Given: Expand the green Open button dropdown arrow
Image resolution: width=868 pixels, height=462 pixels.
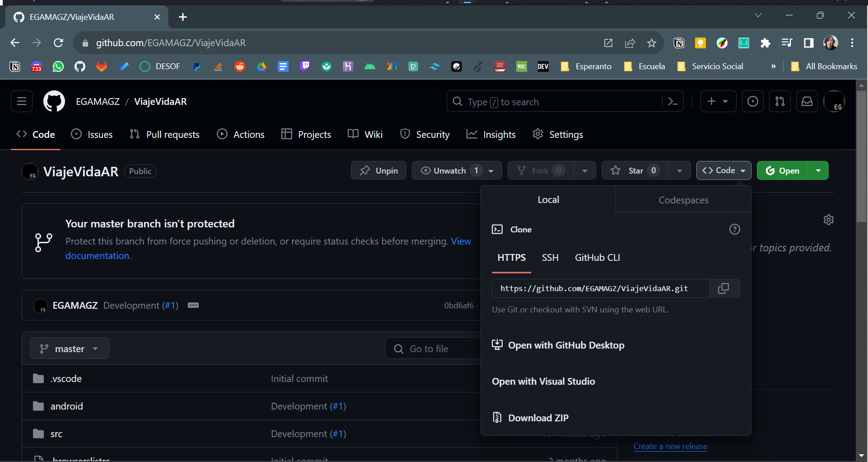Looking at the screenshot, I should [818, 170].
